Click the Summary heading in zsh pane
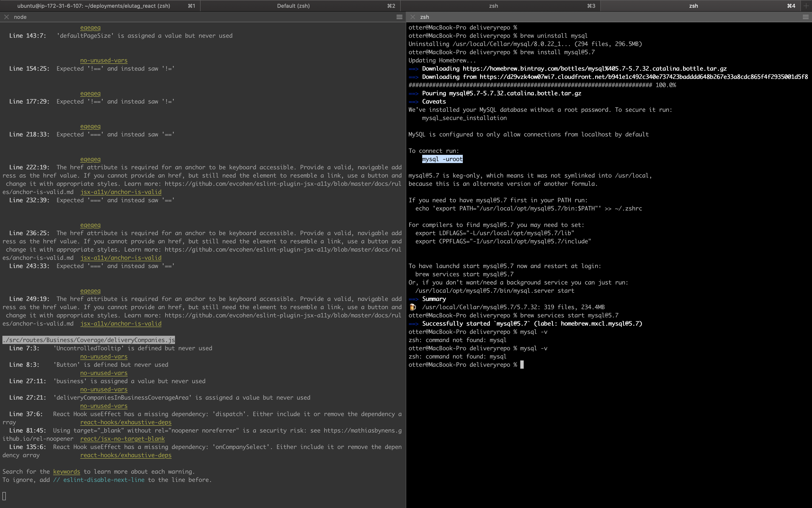This screenshot has width=812, height=508. (434, 299)
